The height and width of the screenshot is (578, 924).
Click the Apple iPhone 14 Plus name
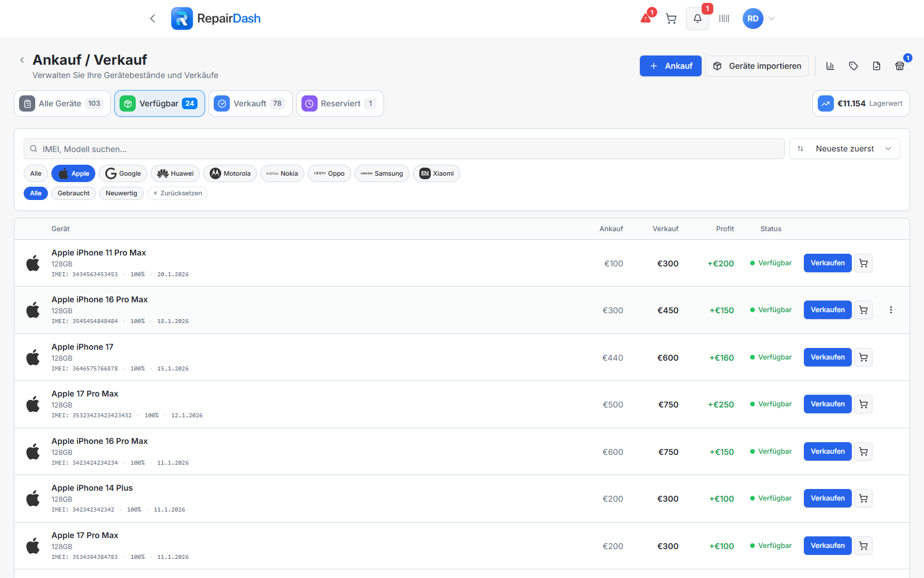pyautogui.click(x=92, y=488)
